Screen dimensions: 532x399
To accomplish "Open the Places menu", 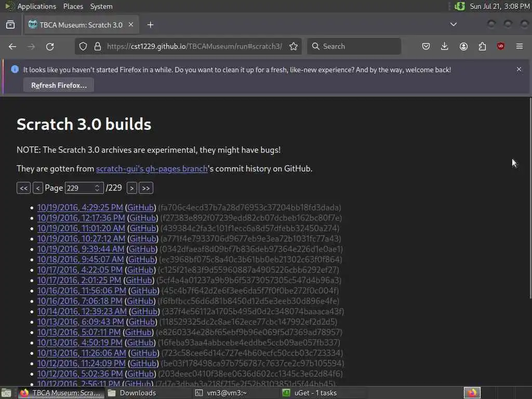I will point(73,6).
